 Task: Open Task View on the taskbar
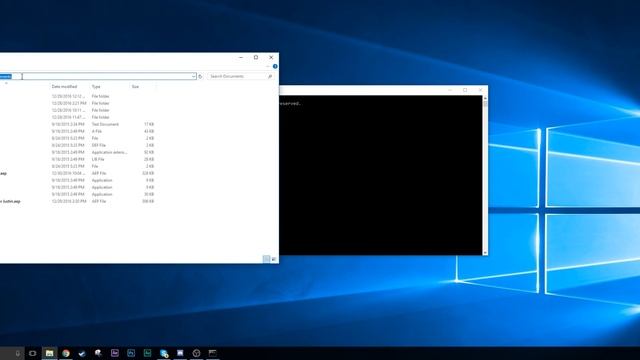(33, 353)
